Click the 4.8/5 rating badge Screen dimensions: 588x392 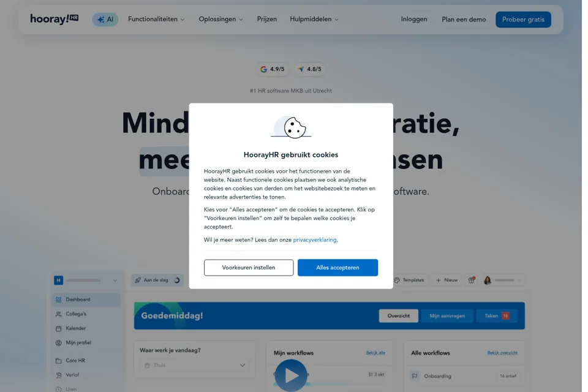[309, 69]
